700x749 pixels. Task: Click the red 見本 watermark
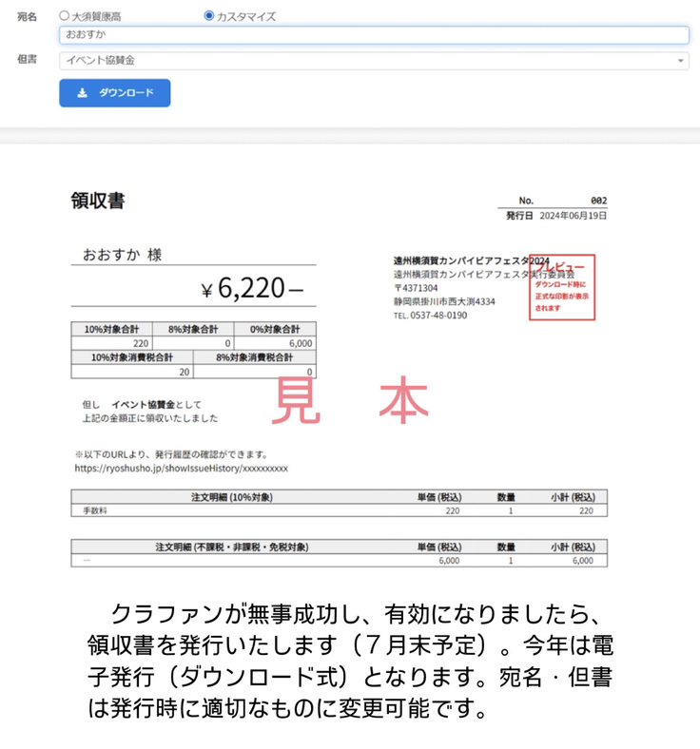click(350, 403)
